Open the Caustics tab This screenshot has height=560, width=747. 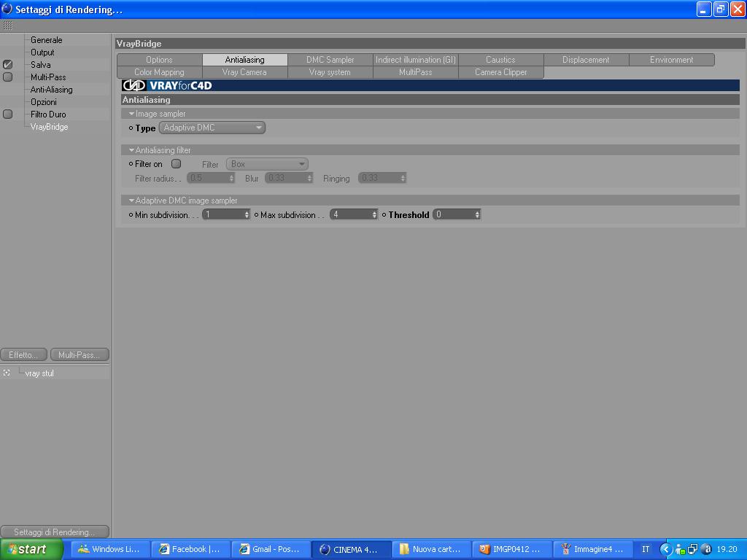pyautogui.click(x=500, y=60)
